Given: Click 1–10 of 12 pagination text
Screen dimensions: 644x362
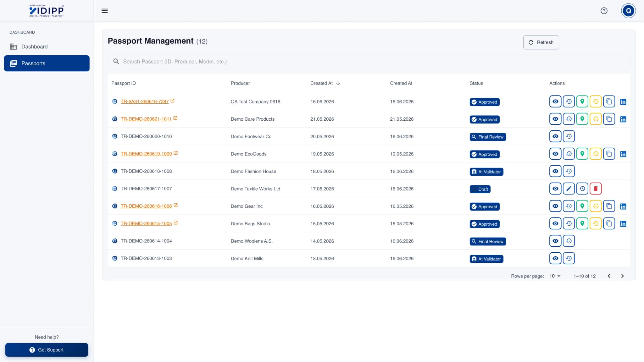Looking at the screenshot, I should 585,276.
